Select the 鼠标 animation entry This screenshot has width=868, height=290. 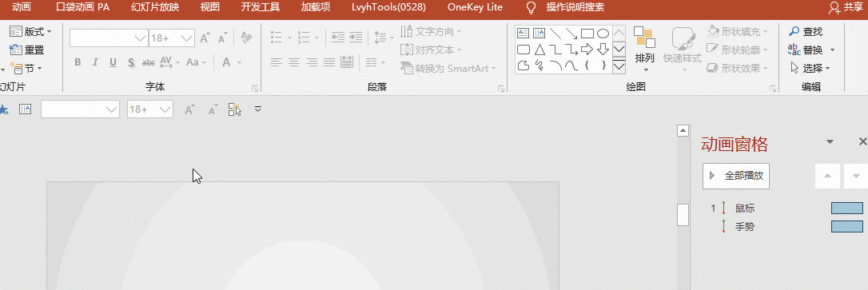click(x=745, y=209)
